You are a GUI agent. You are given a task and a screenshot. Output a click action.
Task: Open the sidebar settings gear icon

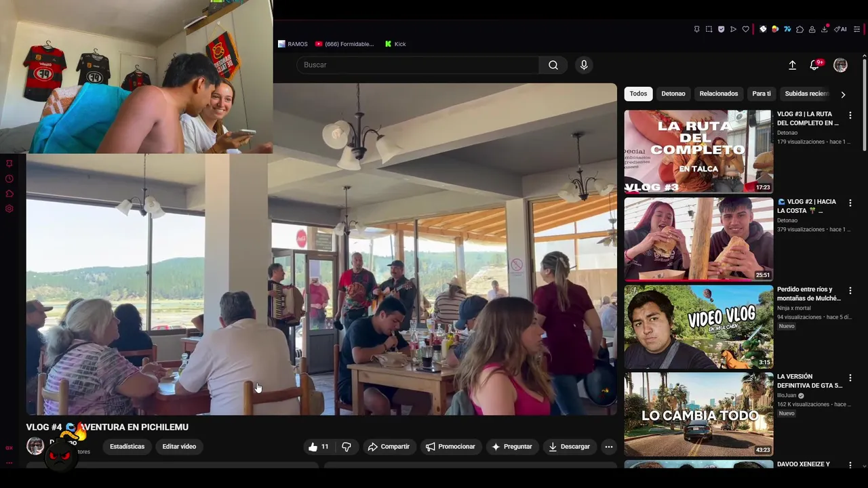click(9, 209)
